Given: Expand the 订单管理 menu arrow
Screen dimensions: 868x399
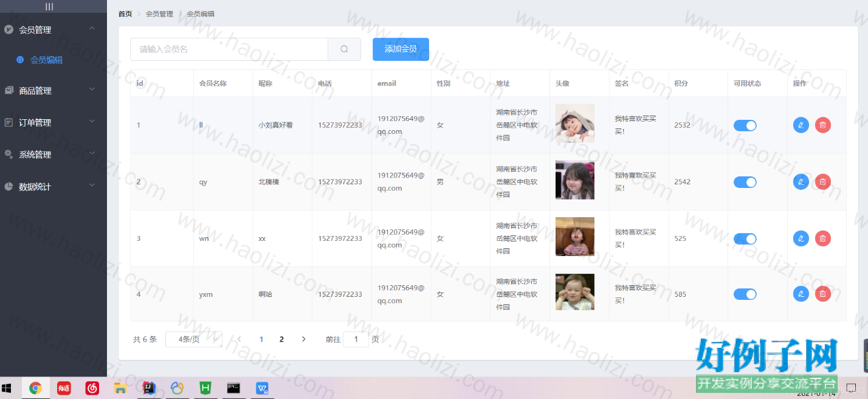Looking at the screenshot, I should [92, 122].
